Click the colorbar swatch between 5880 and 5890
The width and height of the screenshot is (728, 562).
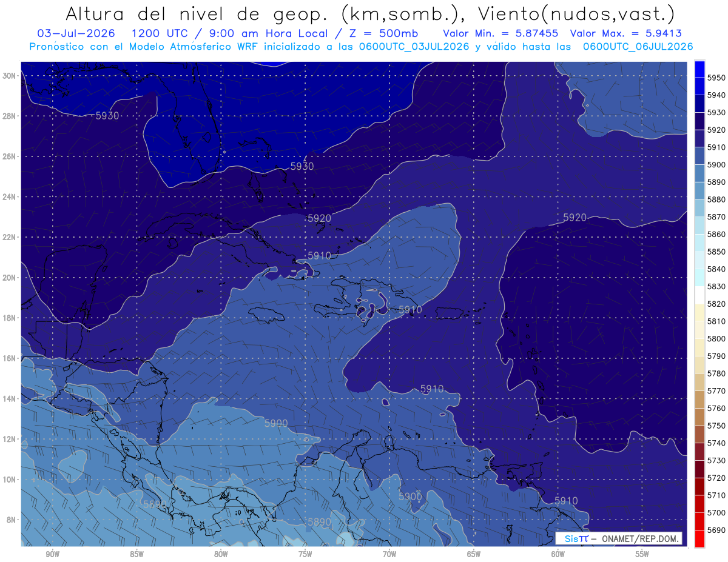point(699,190)
